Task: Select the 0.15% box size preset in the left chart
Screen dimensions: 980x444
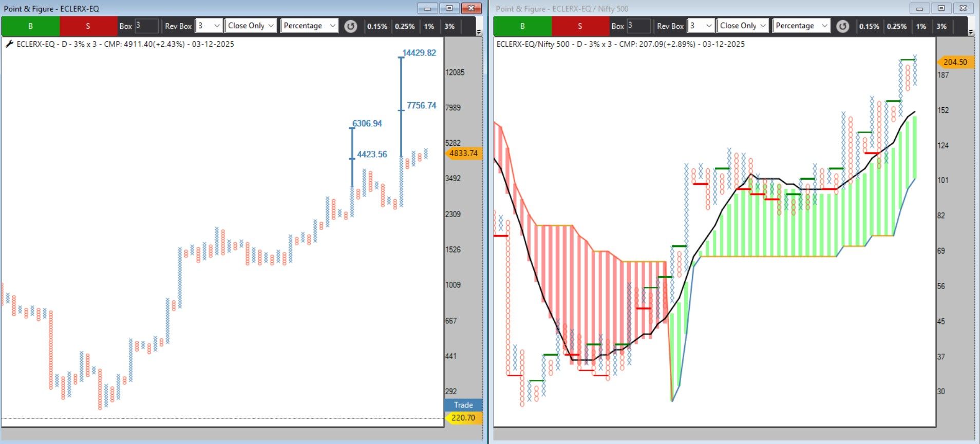Action: pos(377,26)
